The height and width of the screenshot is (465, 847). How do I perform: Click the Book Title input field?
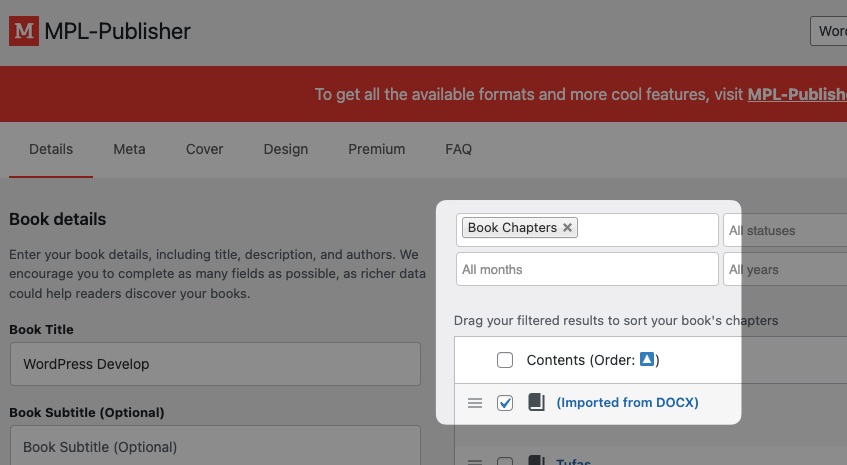214,364
